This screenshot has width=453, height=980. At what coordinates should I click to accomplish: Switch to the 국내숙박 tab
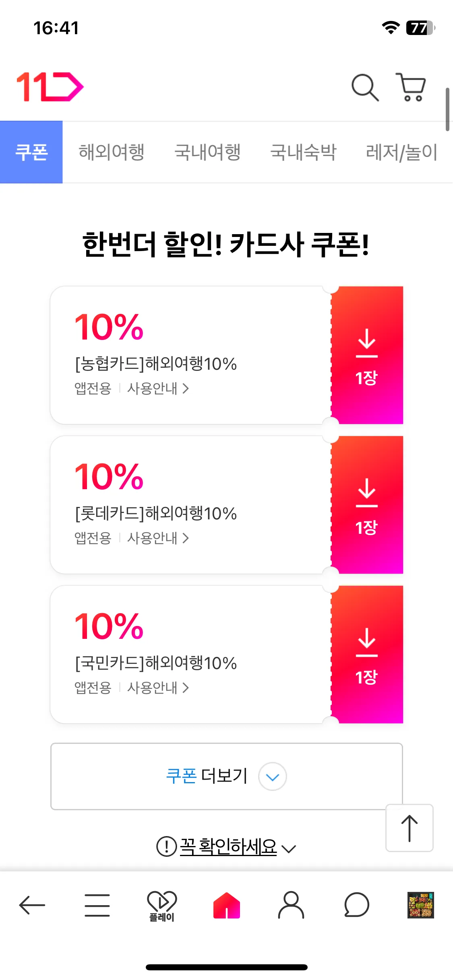point(303,152)
